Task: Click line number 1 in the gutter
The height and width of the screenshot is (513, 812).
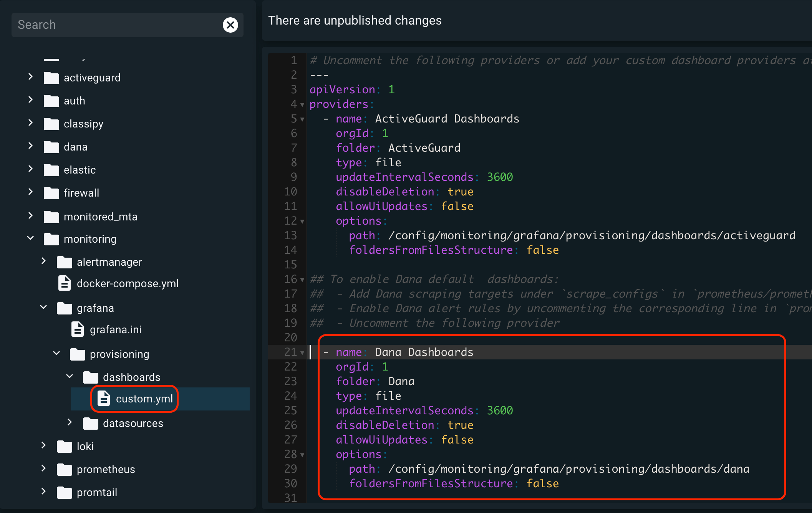Action: 294,60
